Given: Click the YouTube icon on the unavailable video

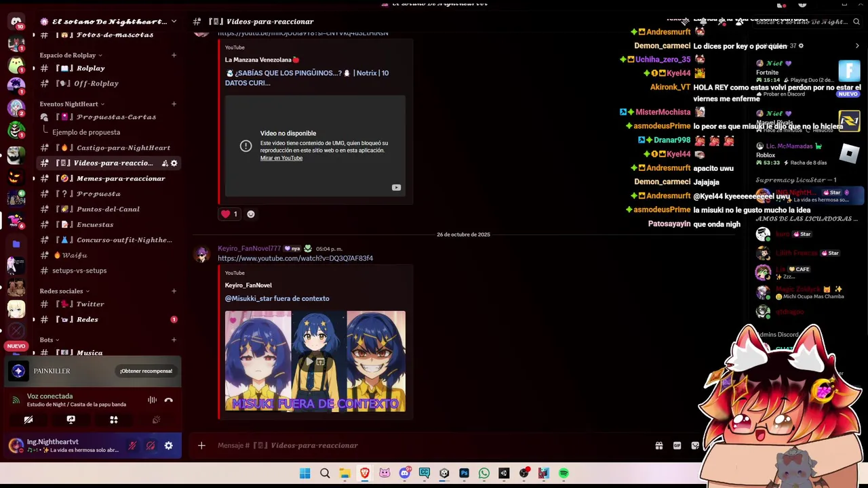Looking at the screenshot, I should [x=396, y=188].
